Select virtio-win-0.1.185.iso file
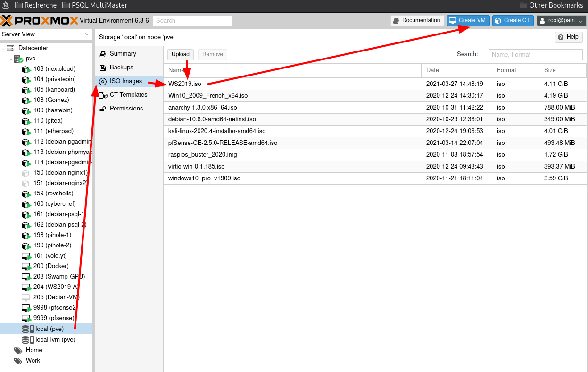The image size is (588, 372). (x=197, y=167)
